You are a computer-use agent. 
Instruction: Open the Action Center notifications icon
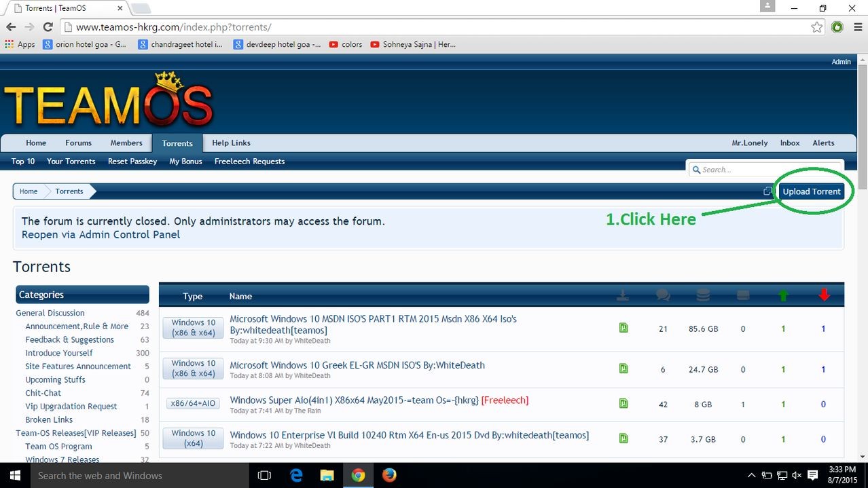pyautogui.click(x=813, y=476)
